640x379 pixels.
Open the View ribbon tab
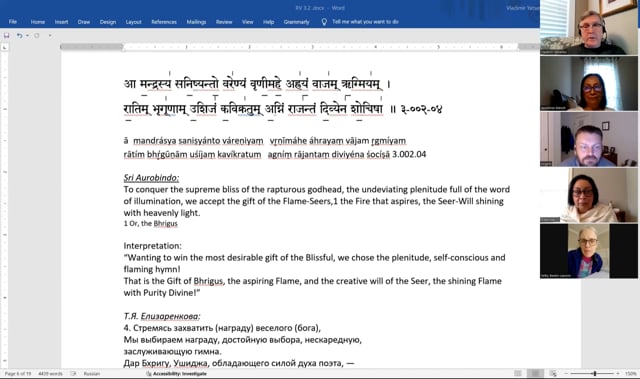247,22
